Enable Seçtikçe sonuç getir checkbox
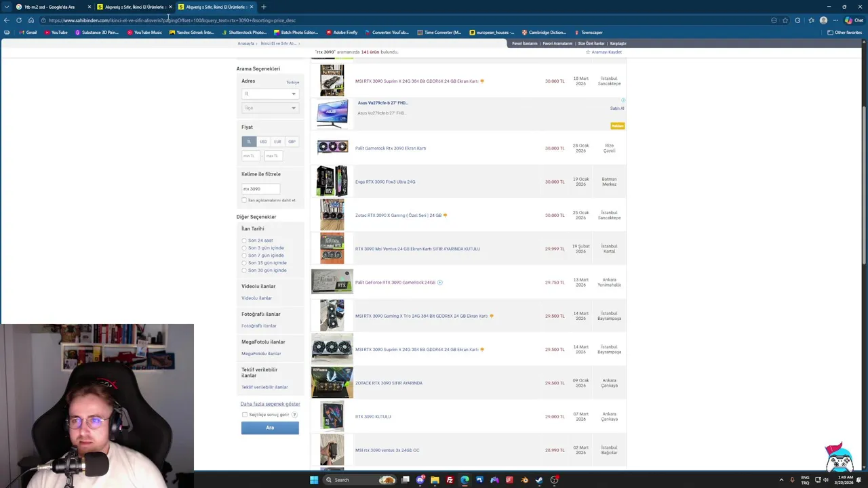Screen dimensions: 868x488 tap(245, 415)
